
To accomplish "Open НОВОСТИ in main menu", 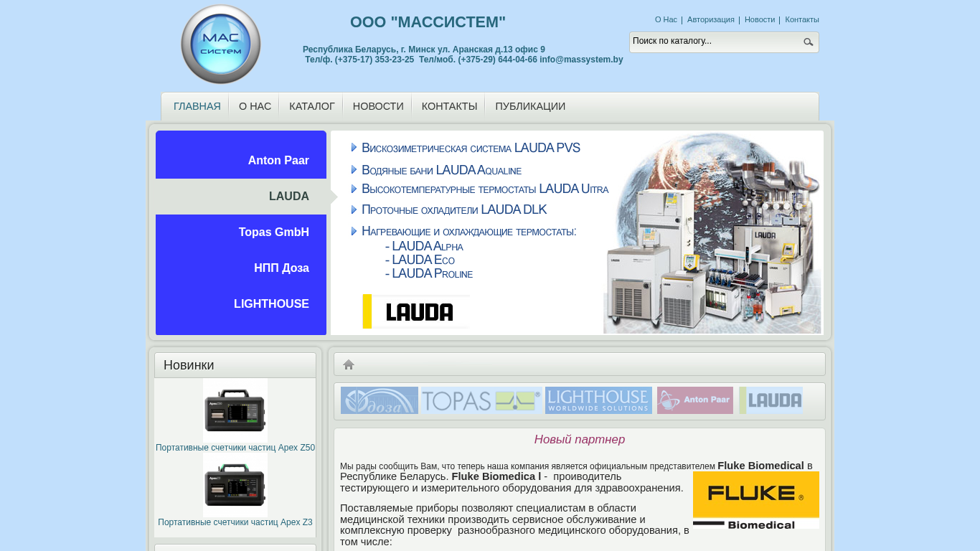I will [378, 106].
